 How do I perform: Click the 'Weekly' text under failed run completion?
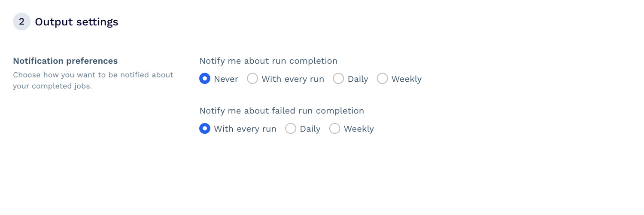tap(358, 129)
